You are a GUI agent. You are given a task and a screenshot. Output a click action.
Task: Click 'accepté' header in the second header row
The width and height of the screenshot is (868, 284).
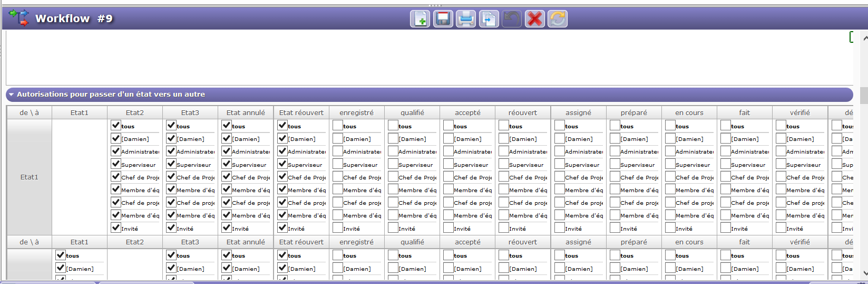[468, 242]
